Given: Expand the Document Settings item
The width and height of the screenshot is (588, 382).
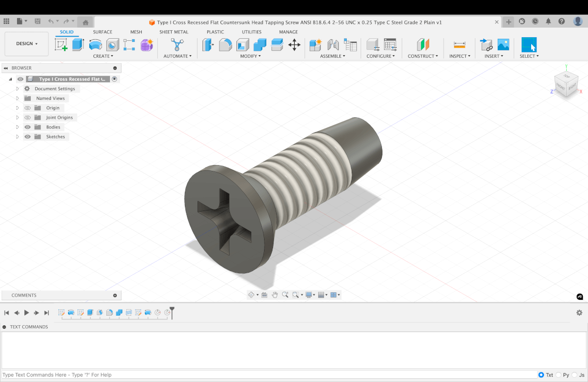Looking at the screenshot, I should pyautogui.click(x=16, y=89).
